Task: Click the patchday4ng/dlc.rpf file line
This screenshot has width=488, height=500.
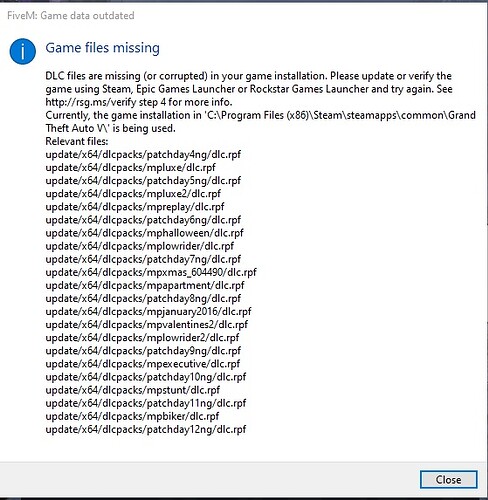Action: click(x=143, y=154)
